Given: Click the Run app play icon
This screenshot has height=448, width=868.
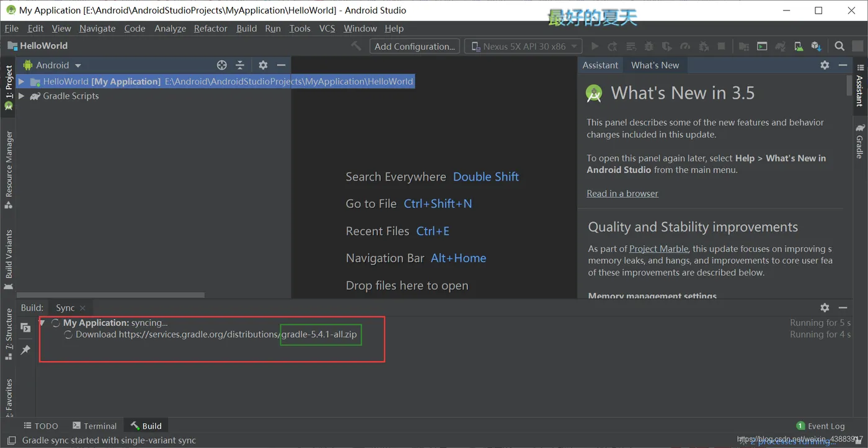Looking at the screenshot, I should (595, 46).
